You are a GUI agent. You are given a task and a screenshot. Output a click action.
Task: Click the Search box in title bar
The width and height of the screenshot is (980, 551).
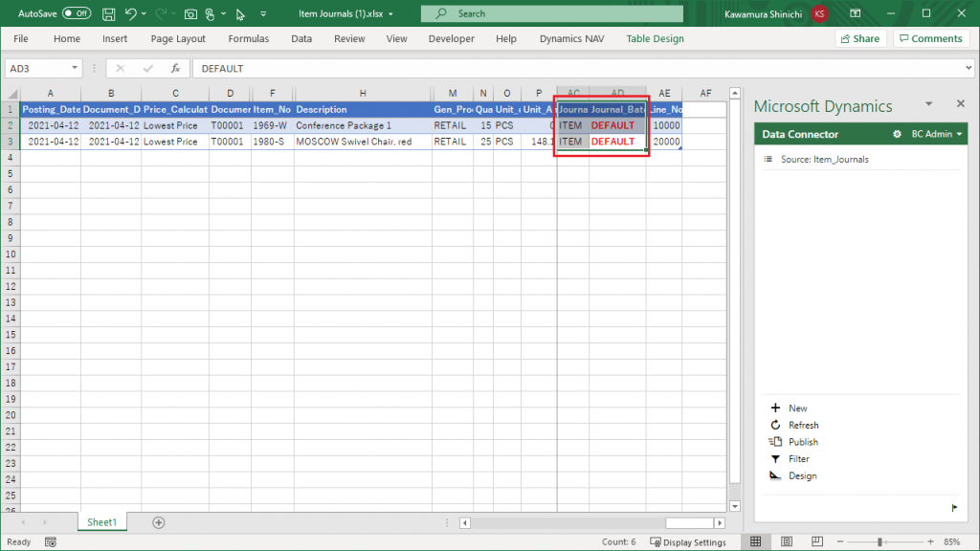(x=552, y=13)
